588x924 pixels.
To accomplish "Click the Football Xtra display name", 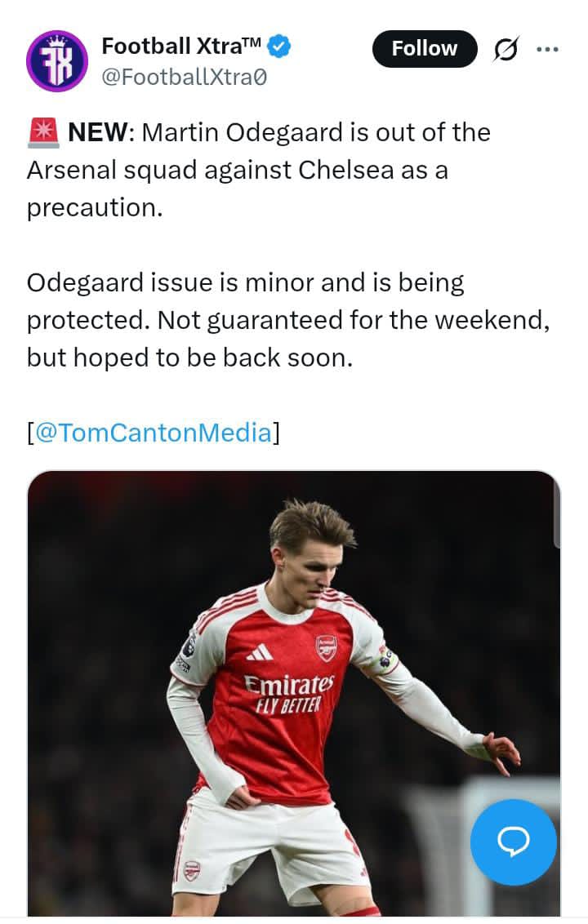I will [181, 47].
